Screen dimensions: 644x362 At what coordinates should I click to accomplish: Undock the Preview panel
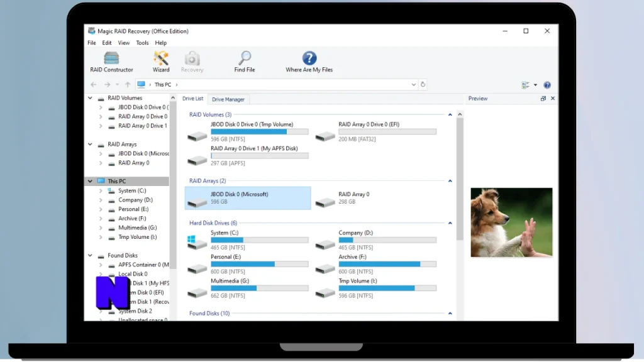point(543,99)
